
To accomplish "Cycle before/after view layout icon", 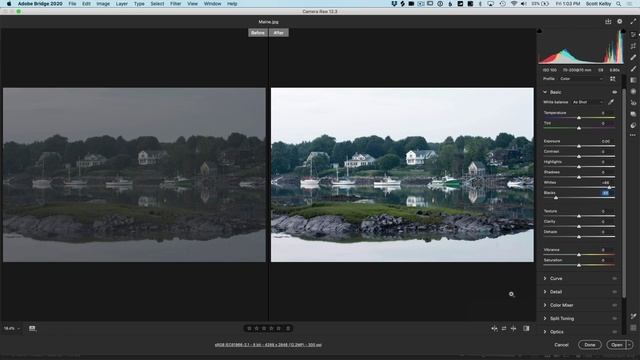I will (494, 328).
